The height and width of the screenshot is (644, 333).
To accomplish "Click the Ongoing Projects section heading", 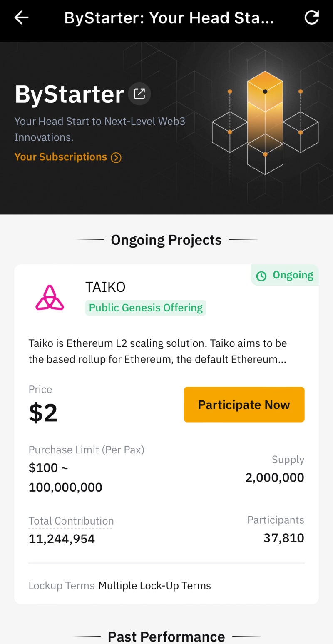I will pyautogui.click(x=166, y=240).
